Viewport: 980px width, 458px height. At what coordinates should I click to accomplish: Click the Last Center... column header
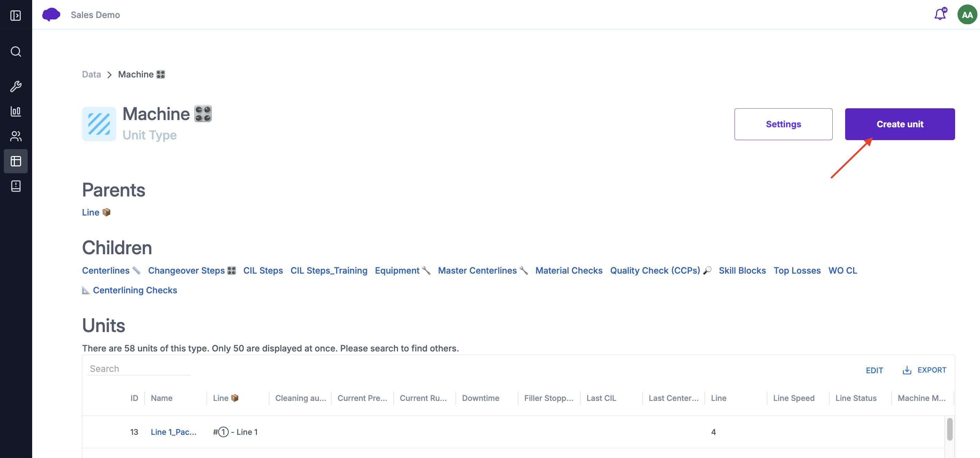673,398
